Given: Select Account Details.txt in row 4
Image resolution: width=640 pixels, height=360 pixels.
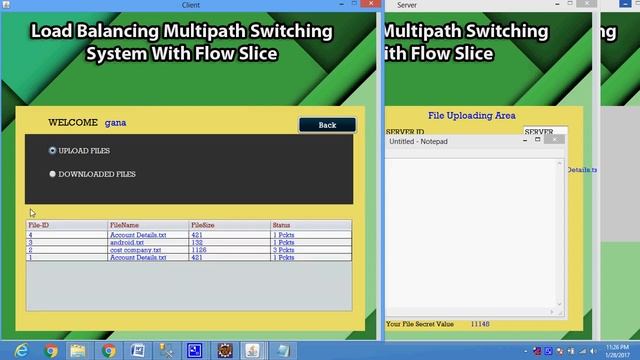Looking at the screenshot, I should coord(138,235).
